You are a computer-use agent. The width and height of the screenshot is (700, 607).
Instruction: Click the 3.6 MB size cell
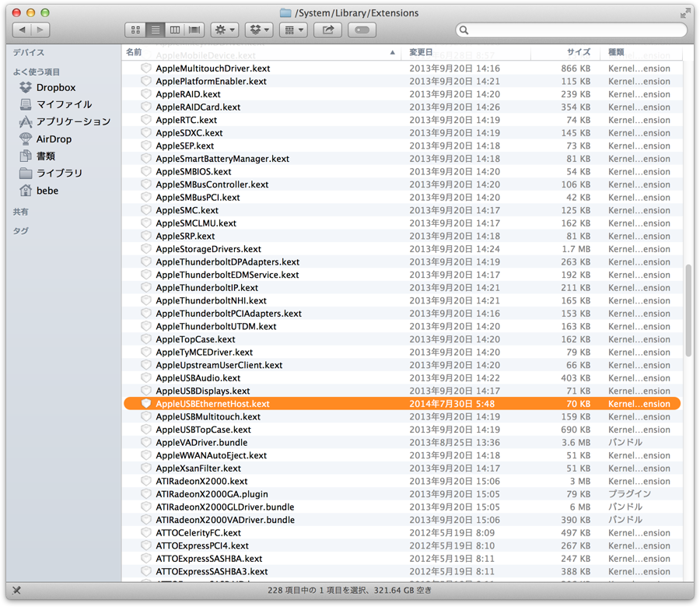576,443
